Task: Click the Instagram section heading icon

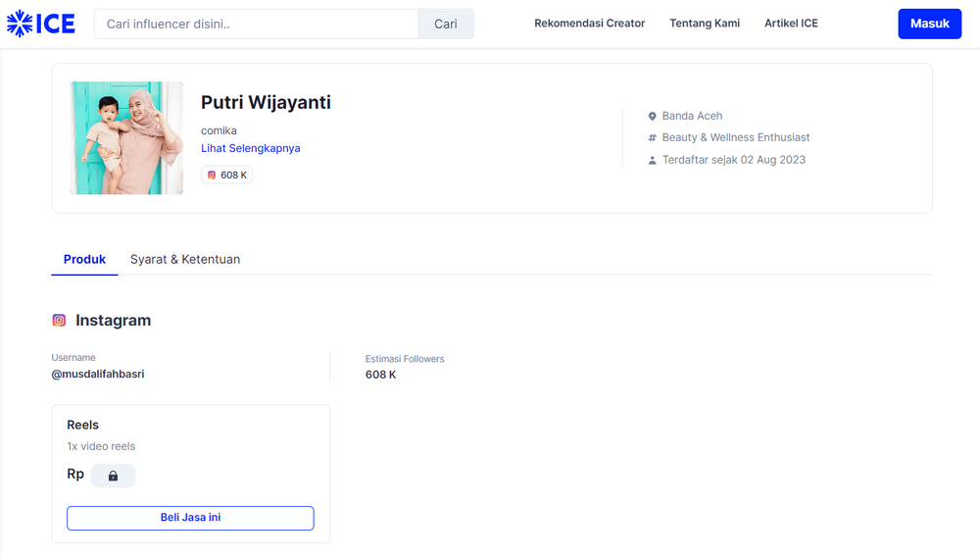Action: (x=60, y=321)
